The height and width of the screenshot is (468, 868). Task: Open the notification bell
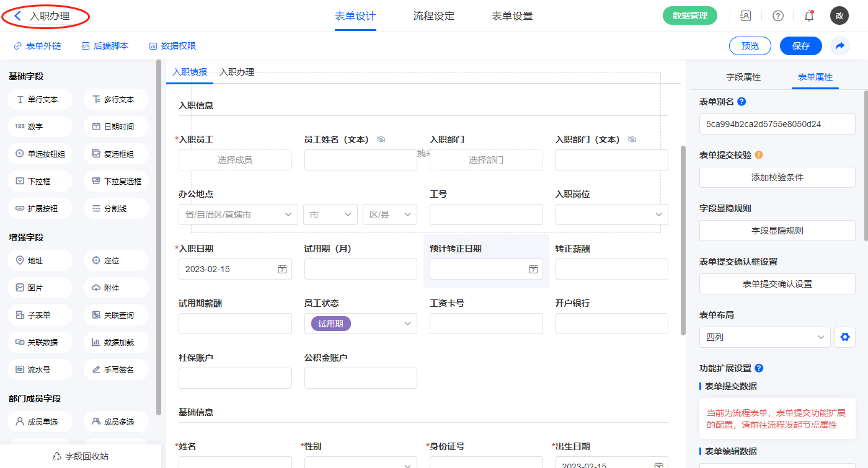tap(808, 16)
